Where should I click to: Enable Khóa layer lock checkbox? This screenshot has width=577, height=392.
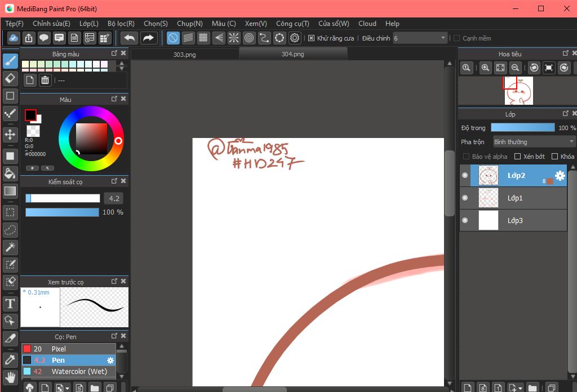554,157
